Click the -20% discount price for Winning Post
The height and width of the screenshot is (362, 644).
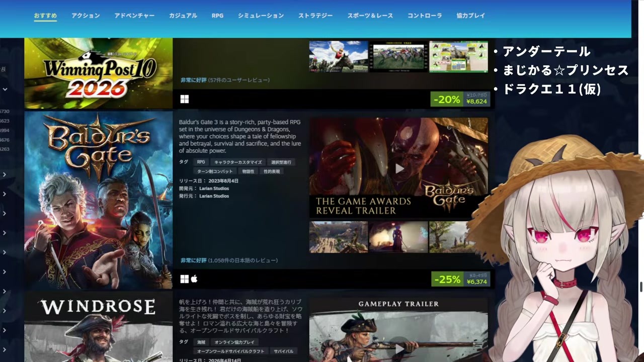pos(460,99)
